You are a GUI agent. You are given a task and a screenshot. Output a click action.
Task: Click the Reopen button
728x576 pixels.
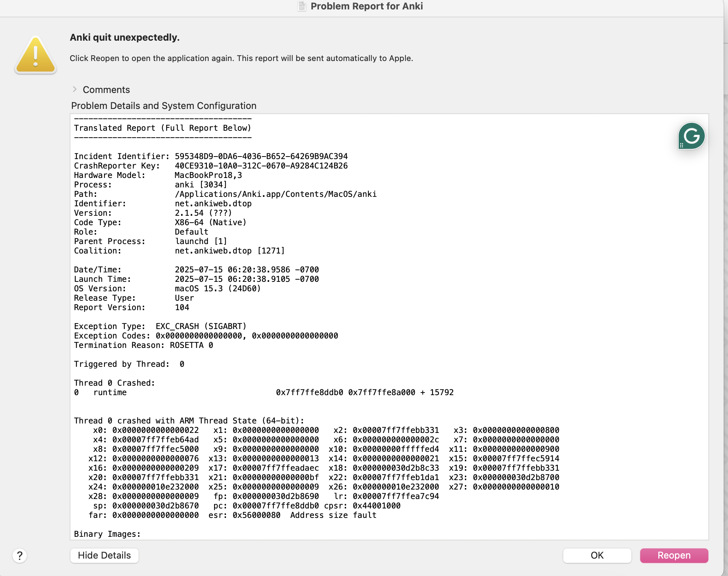pos(674,555)
